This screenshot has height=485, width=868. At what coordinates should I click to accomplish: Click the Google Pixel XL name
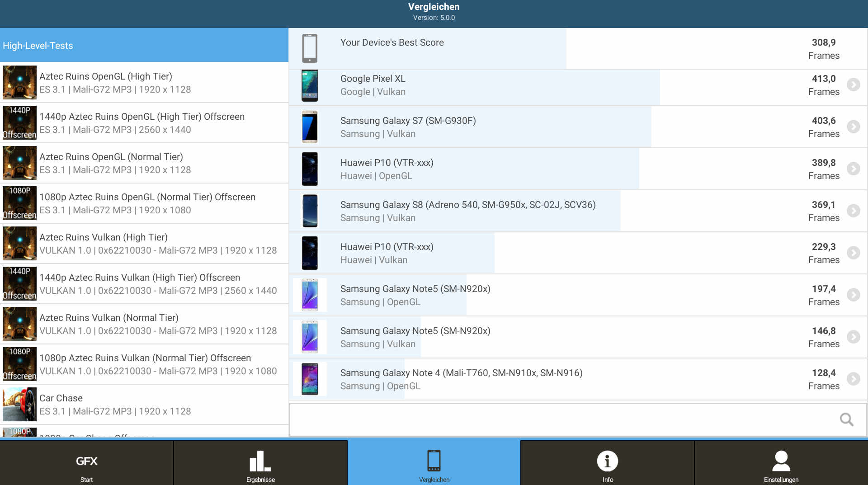(x=373, y=79)
